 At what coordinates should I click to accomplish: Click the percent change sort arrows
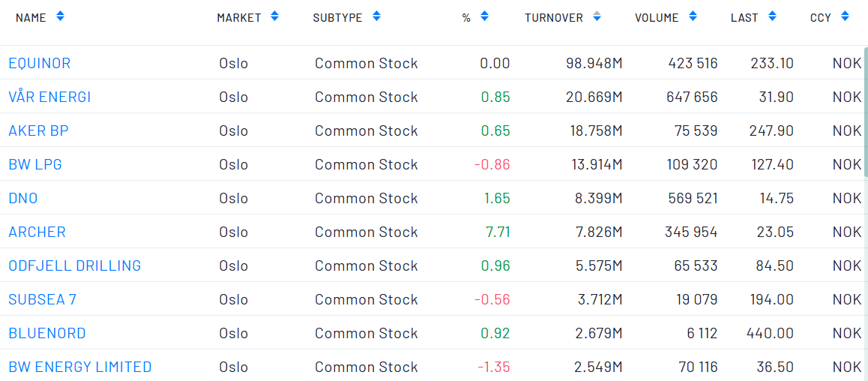point(484,16)
